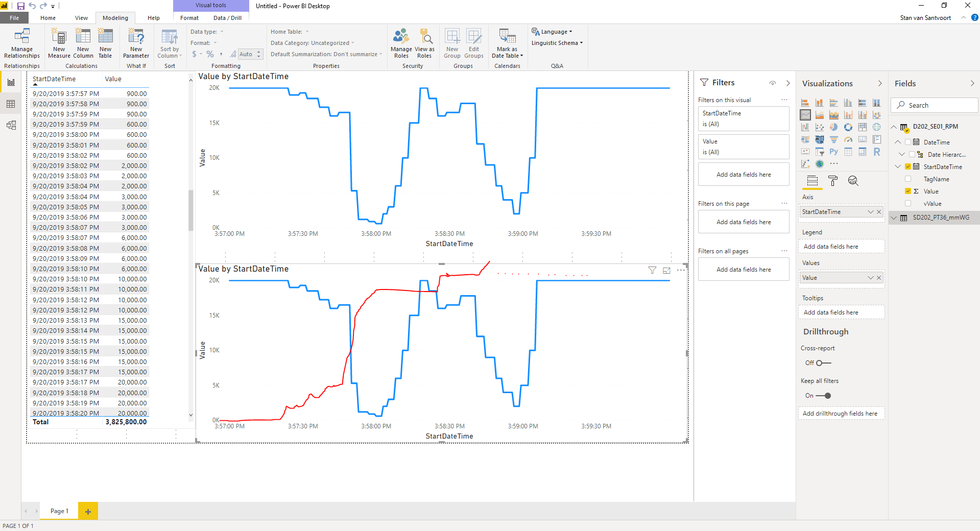This screenshot has width=980, height=531.
Task: Open the Help ribbon tab
Action: point(153,18)
